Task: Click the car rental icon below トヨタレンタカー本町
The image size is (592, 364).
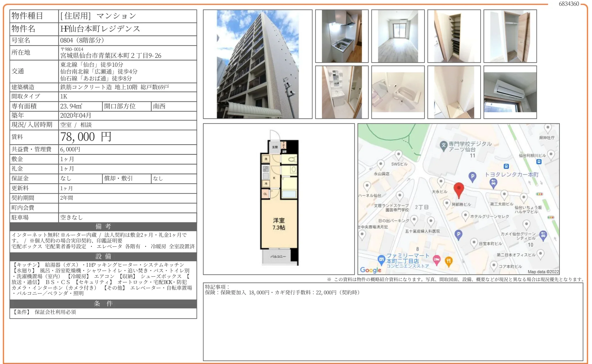Action: point(493,183)
